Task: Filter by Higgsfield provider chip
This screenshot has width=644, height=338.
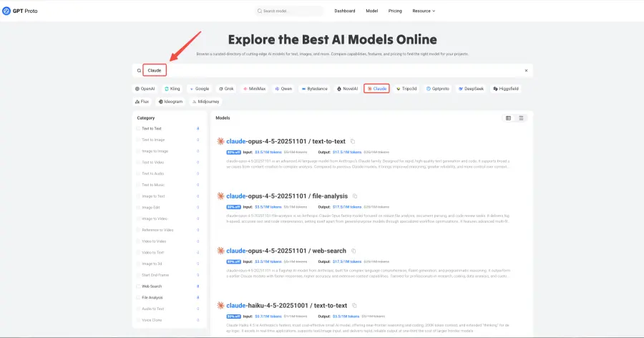Action: 506,89
